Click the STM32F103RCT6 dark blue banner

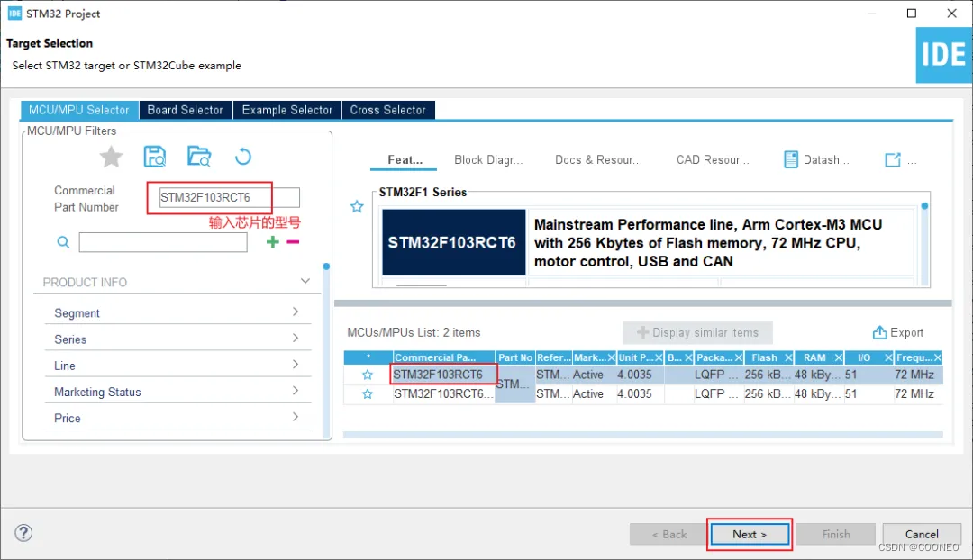coord(453,242)
